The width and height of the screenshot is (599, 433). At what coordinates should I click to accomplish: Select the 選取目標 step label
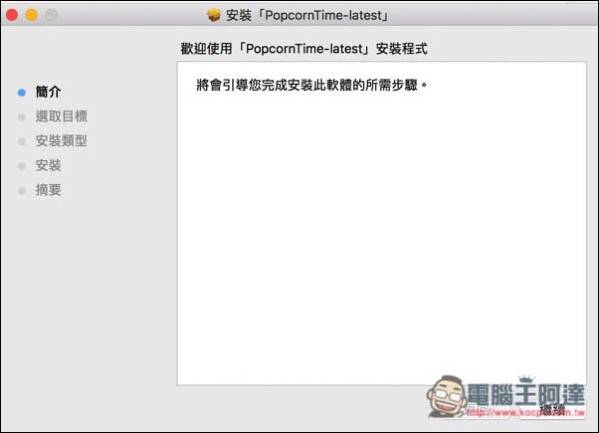62,116
